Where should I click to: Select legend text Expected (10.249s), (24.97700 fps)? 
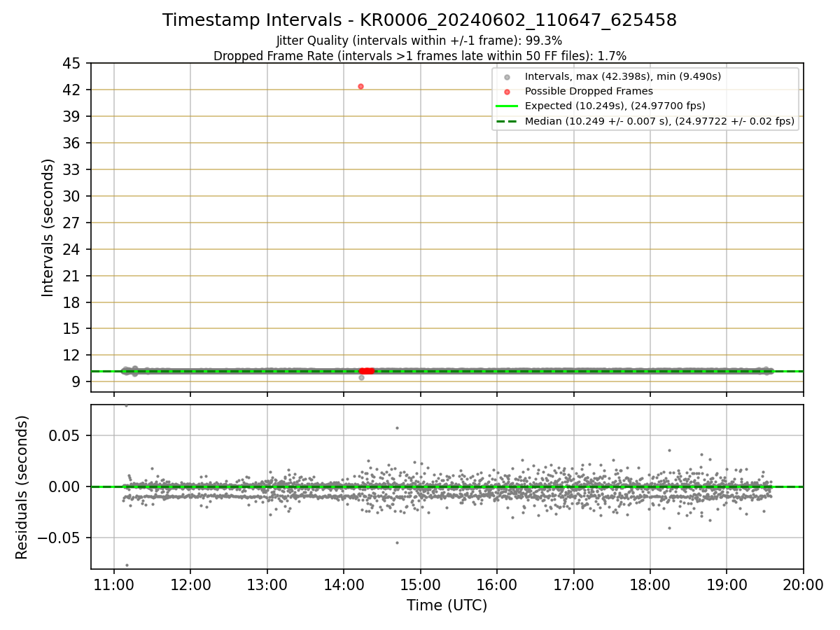click(615, 106)
